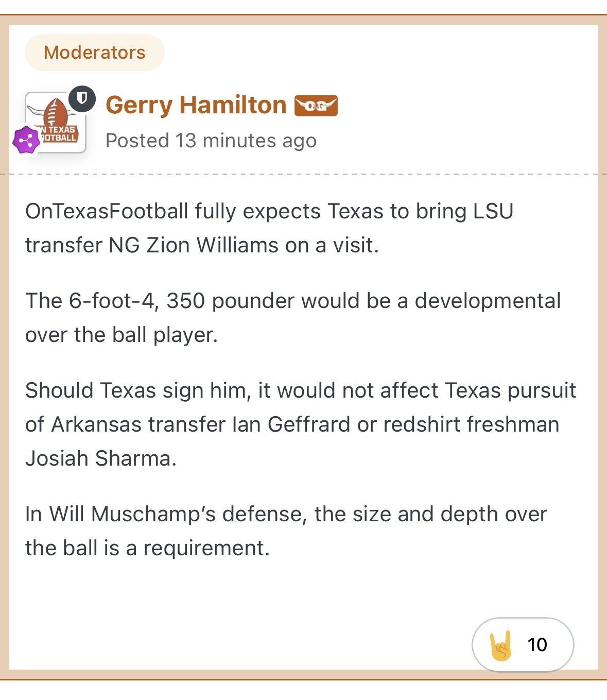Click the name Josiah Sharma in the post
Screen dimensions: 607x700
(x=98, y=458)
